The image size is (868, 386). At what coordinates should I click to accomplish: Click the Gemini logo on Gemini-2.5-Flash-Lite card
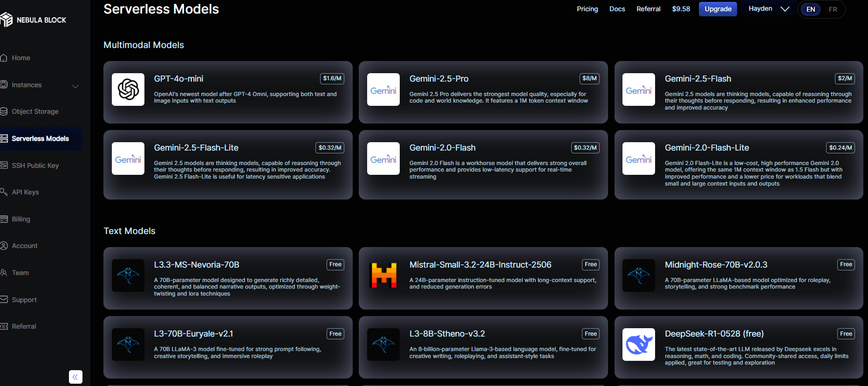(128, 159)
